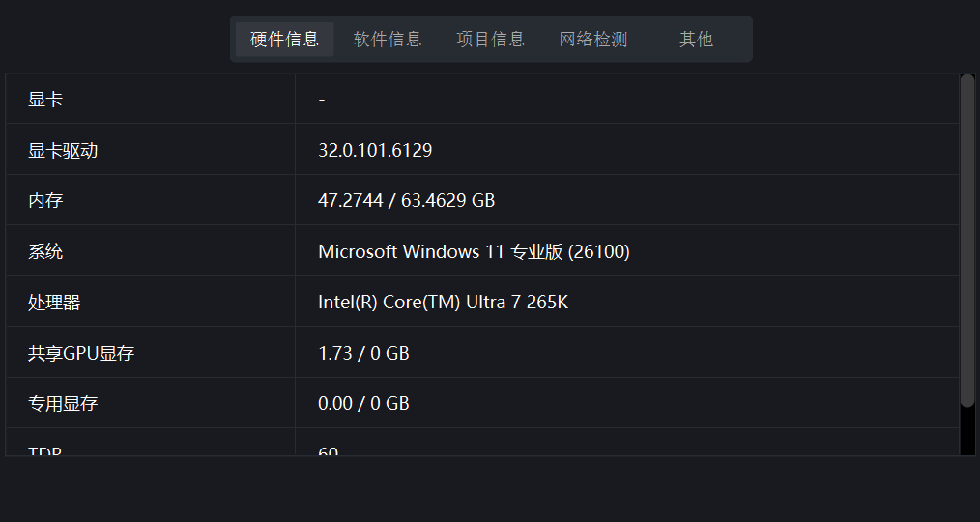Click the 专用显存 row label
Viewport: 980px width, 522px height.
tap(63, 404)
